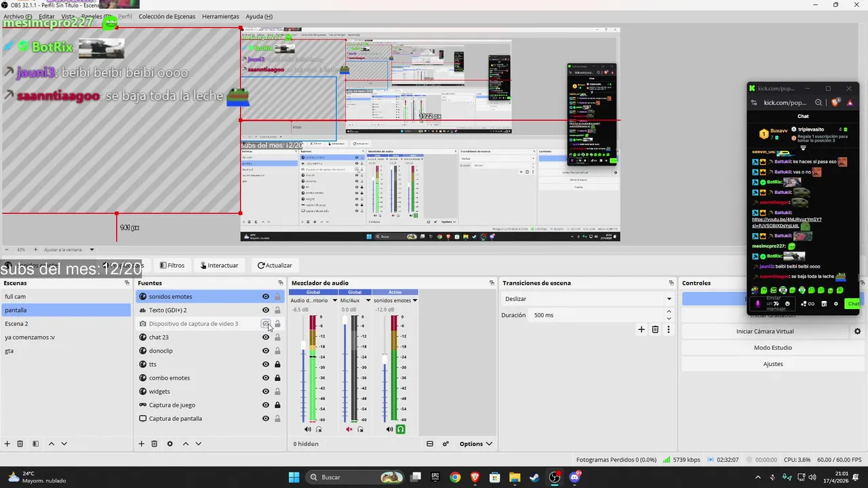Undock the Fuentes panel
Screen dimensions: 868x488
coord(281,283)
